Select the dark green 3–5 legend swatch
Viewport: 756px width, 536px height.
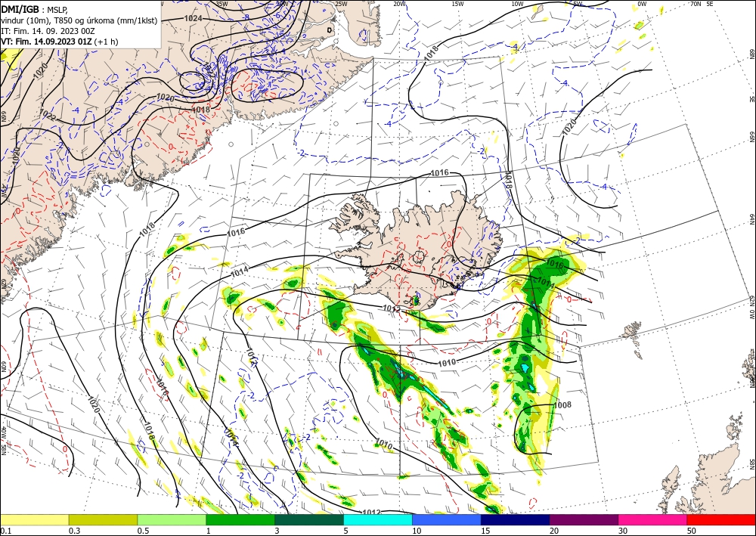(309, 519)
